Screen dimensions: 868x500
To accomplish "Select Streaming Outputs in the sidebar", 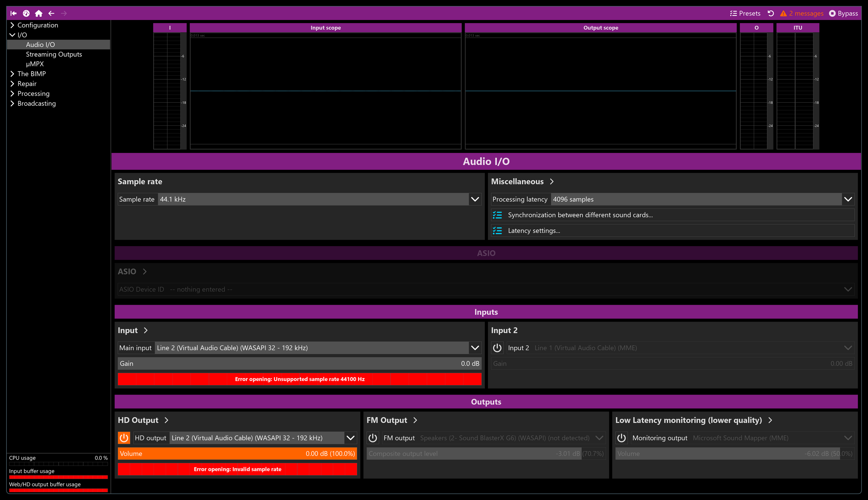I will click(x=54, y=54).
